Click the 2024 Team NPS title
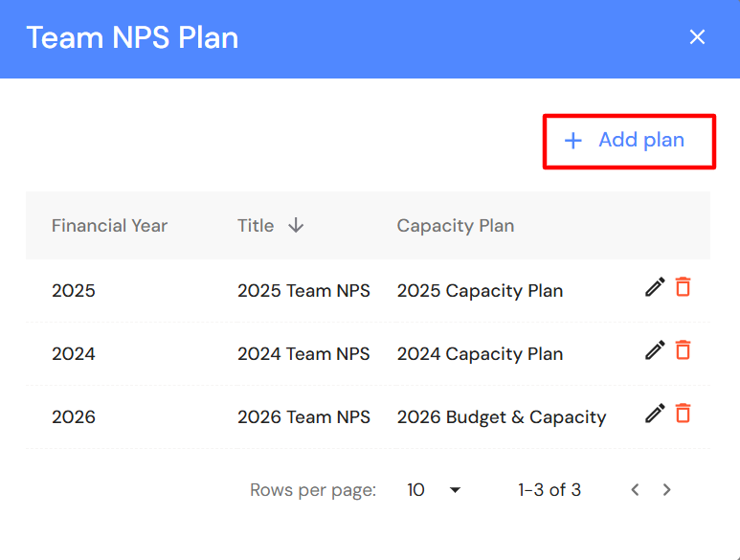 303,354
